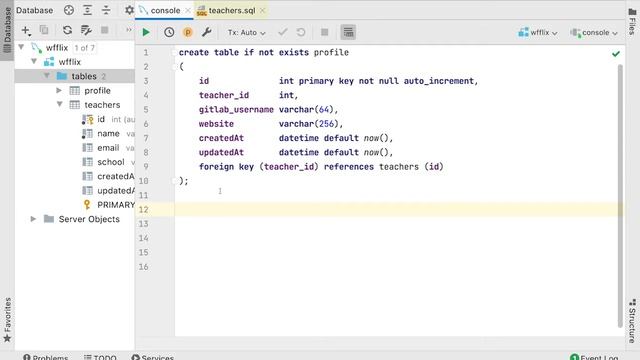This screenshot has width=640, height=360.
Task: Select the PRIMARY key item
Action: point(116,205)
